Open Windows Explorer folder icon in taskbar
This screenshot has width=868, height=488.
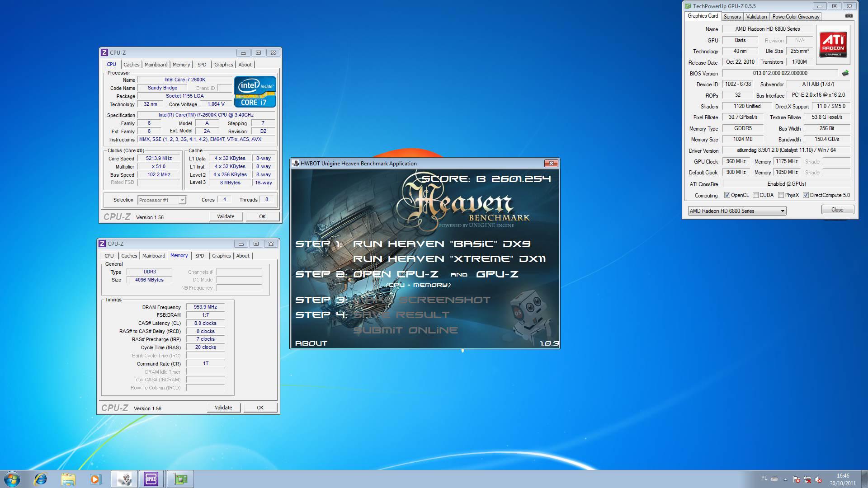68,479
